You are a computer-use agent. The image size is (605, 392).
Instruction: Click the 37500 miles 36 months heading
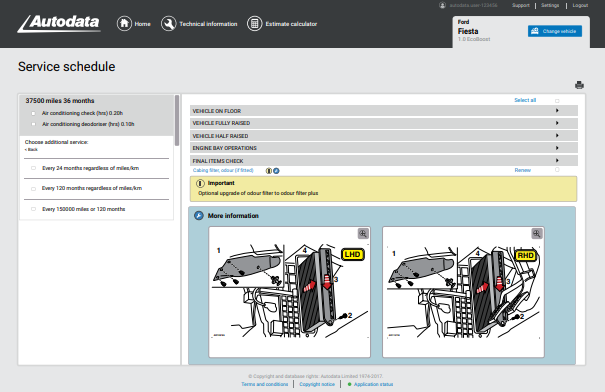click(x=60, y=101)
